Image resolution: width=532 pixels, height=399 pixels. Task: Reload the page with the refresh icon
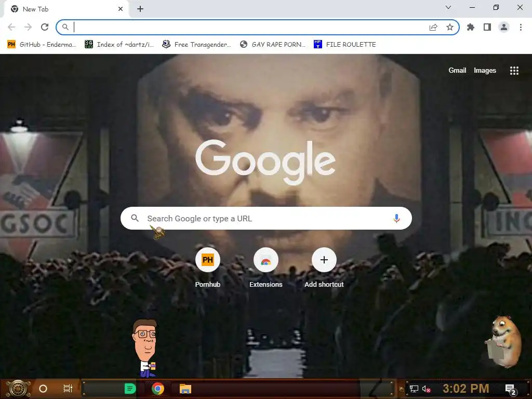pos(45,27)
